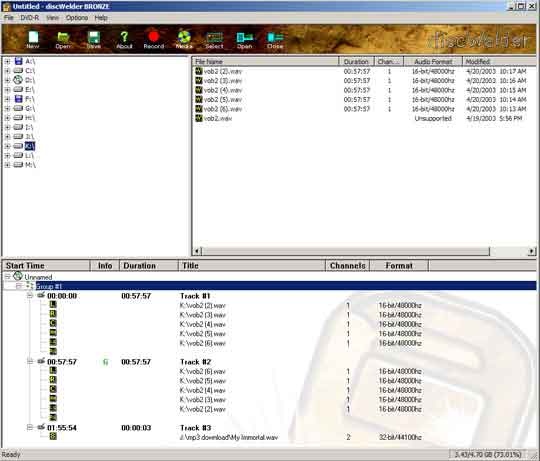Viewport: 540px width, 461px height.
Task: Select file vob2 (4).wav in file list
Action: pyautogui.click(x=223, y=90)
